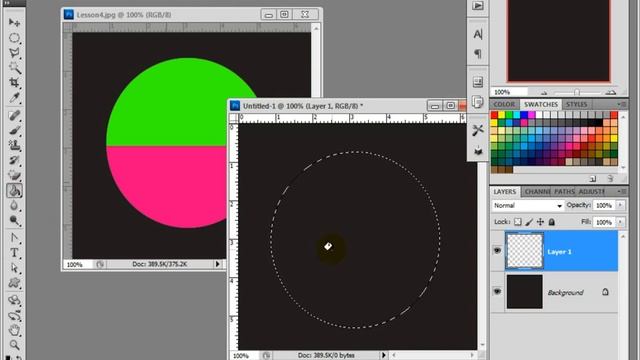Open the Character panel icon

click(x=478, y=34)
